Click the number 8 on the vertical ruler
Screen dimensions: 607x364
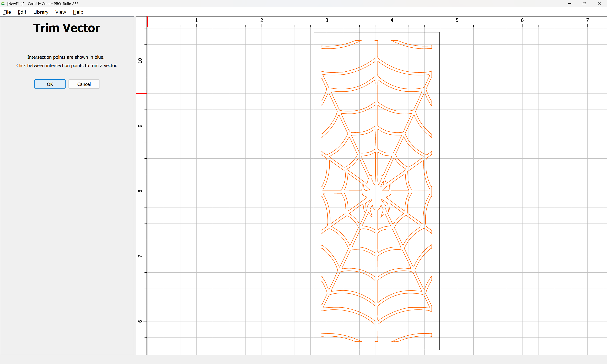140,191
